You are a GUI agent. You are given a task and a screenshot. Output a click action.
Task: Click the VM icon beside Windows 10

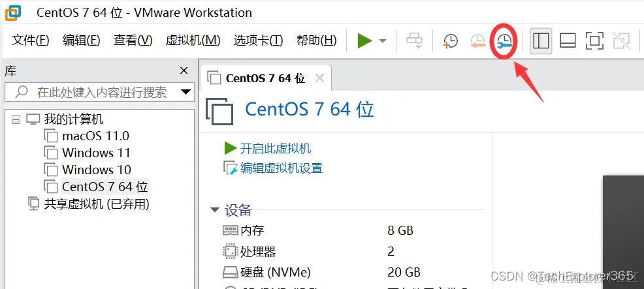coord(50,170)
